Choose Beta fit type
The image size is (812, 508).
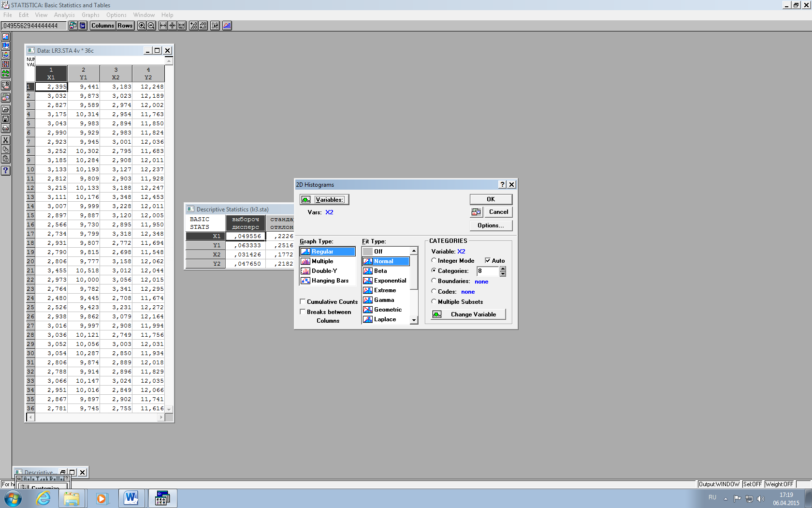(x=386, y=271)
